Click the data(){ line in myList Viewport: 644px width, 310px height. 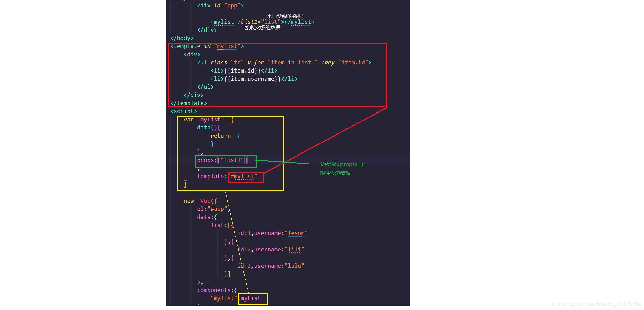click(x=209, y=128)
